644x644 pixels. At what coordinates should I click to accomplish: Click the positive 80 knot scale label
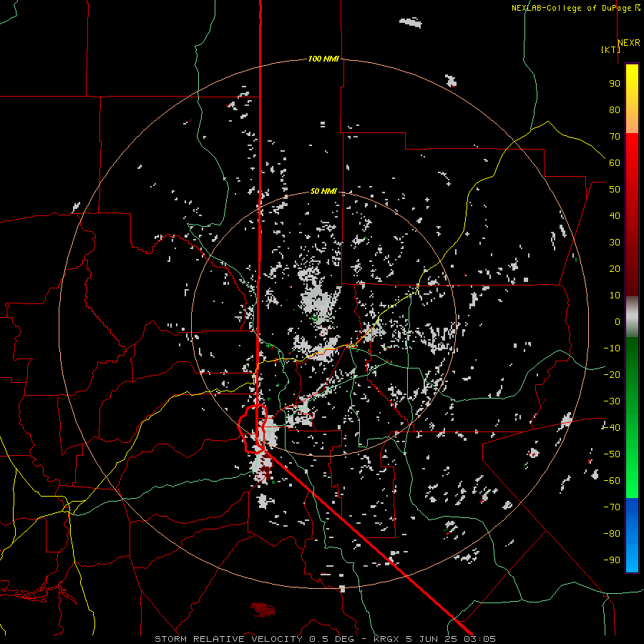615,110
